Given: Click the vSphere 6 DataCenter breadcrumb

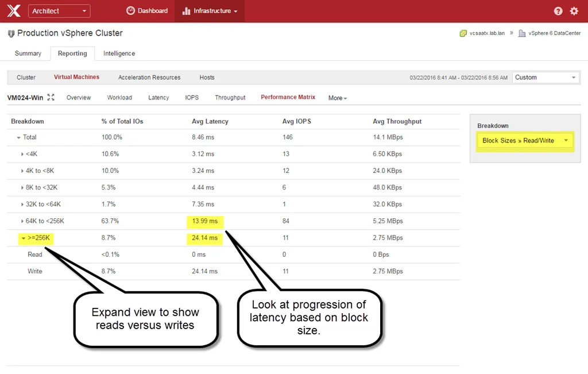Looking at the screenshot, I should coord(554,33).
